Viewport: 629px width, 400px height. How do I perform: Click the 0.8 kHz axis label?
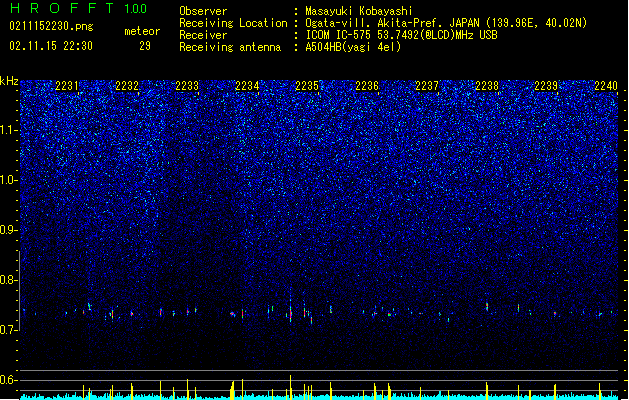(9, 280)
